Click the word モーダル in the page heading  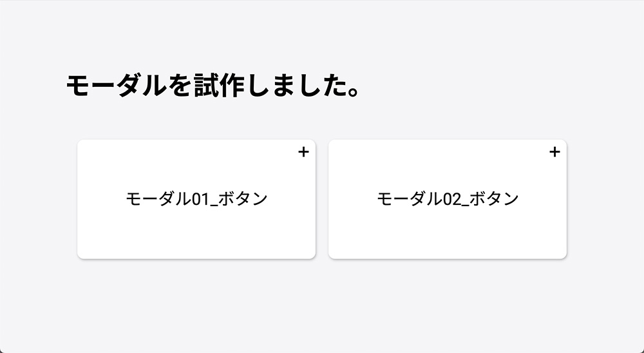112,87
